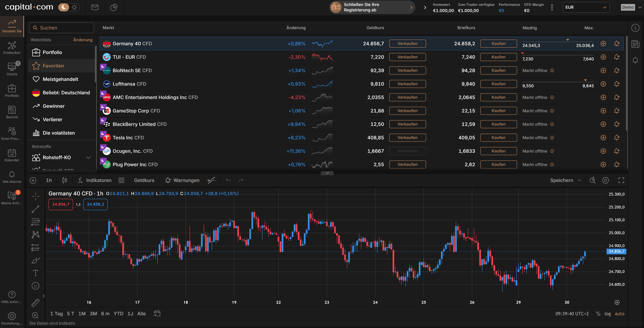Select the crosshair cursor drawing tool

[36, 196]
